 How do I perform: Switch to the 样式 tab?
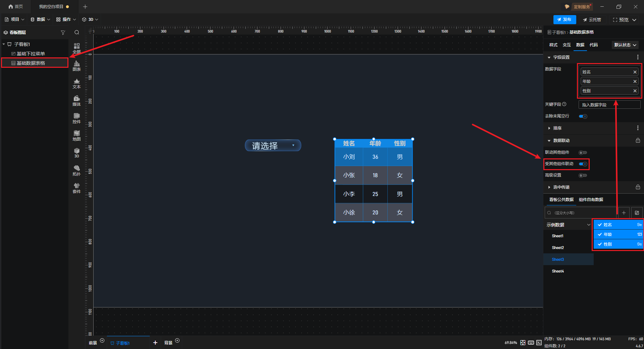click(553, 45)
